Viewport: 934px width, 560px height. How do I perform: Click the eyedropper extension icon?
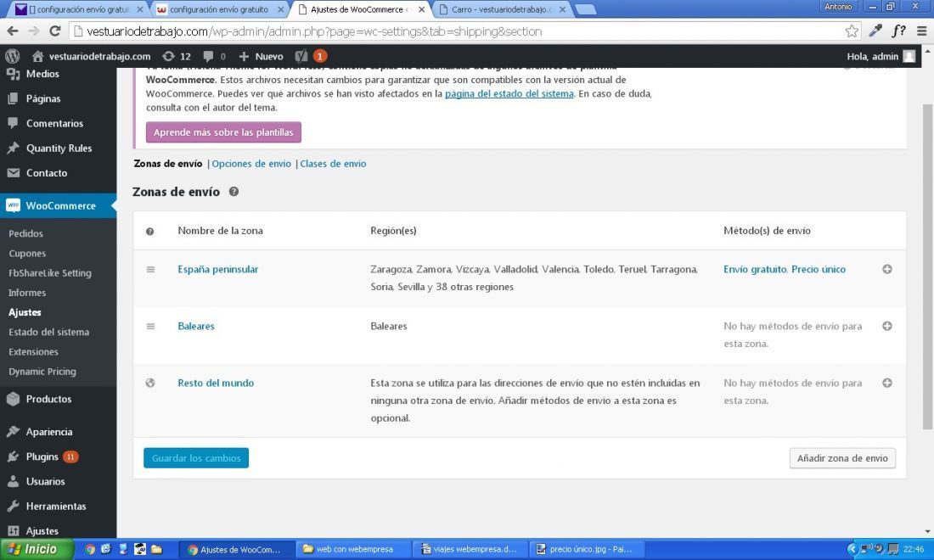click(875, 31)
